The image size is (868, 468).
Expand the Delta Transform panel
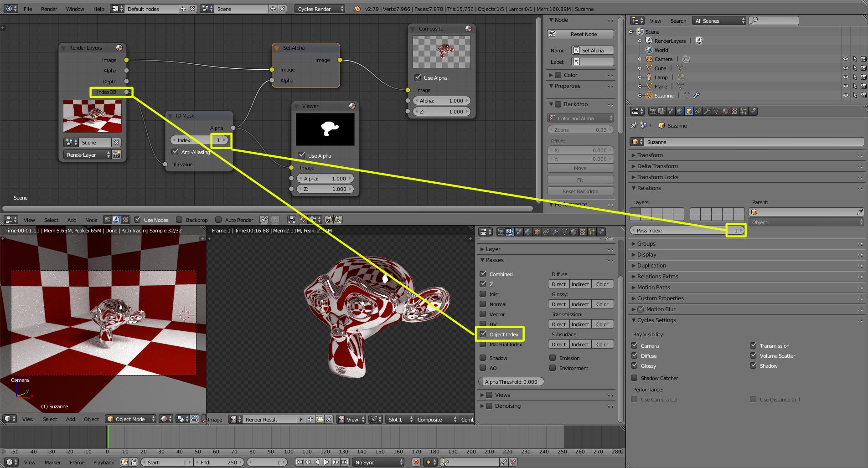[x=657, y=166]
